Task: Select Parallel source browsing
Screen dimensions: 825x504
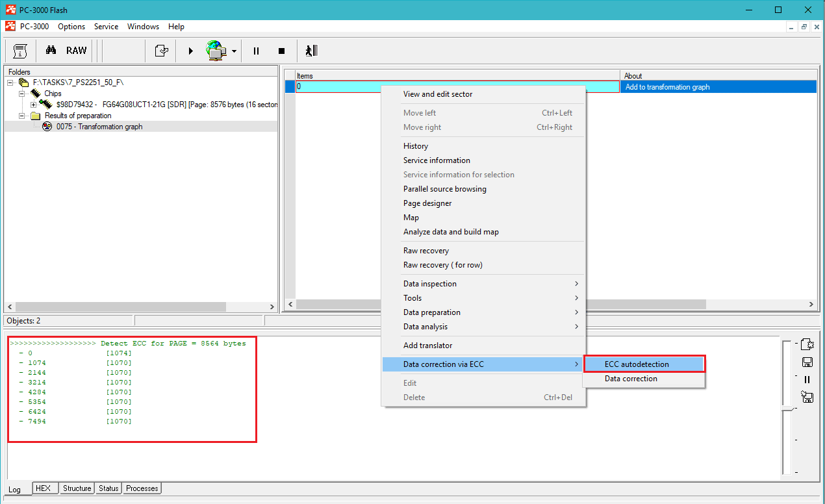Action: 483,189
